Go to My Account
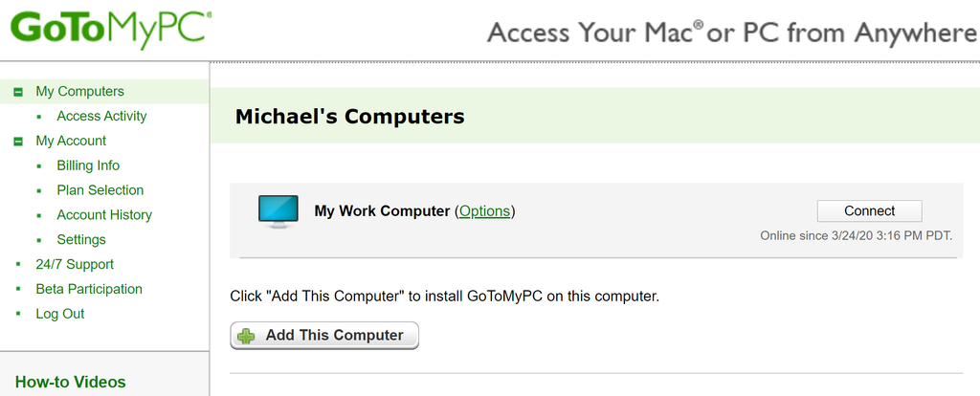The height and width of the screenshot is (396, 980). click(x=71, y=142)
